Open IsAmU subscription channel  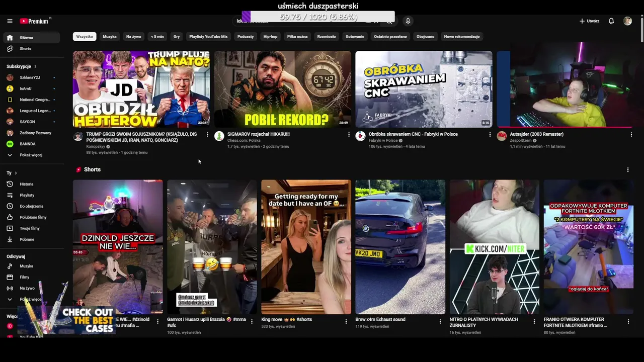coord(31,88)
